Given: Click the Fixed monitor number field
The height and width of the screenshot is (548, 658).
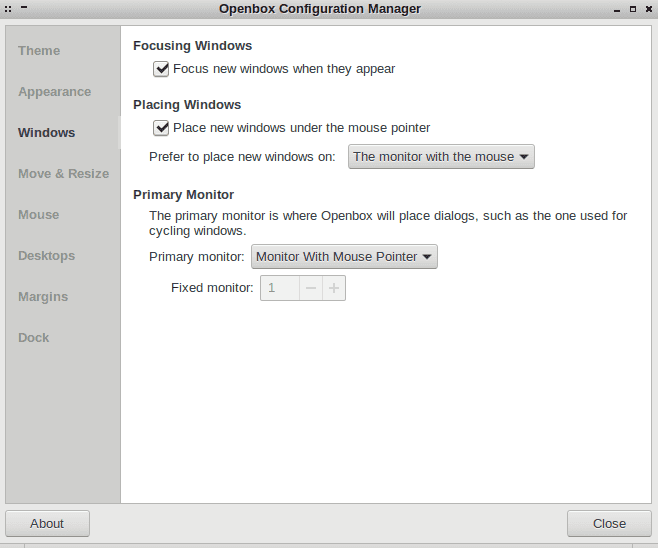Looking at the screenshot, I should pyautogui.click(x=279, y=289).
